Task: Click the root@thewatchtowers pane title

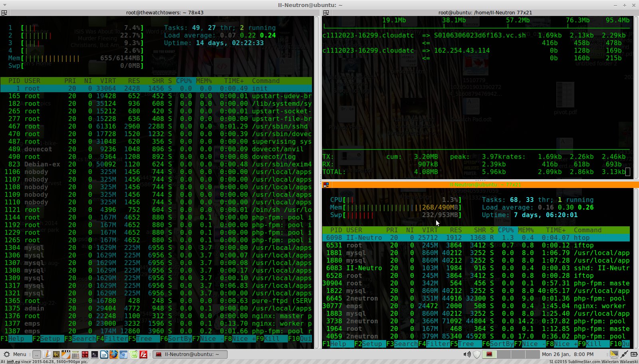Action: (165, 13)
